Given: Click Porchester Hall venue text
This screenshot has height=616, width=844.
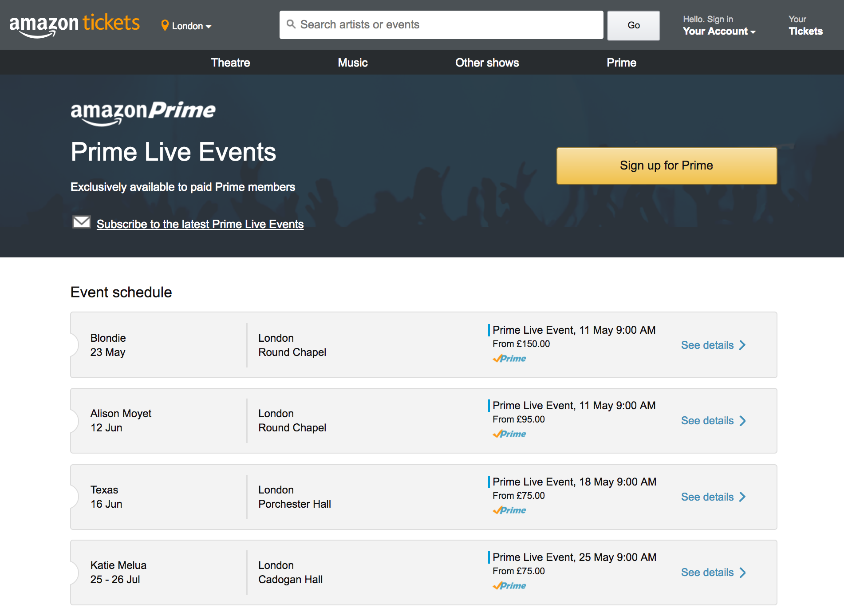Looking at the screenshot, I should click(x=295, y=504).
